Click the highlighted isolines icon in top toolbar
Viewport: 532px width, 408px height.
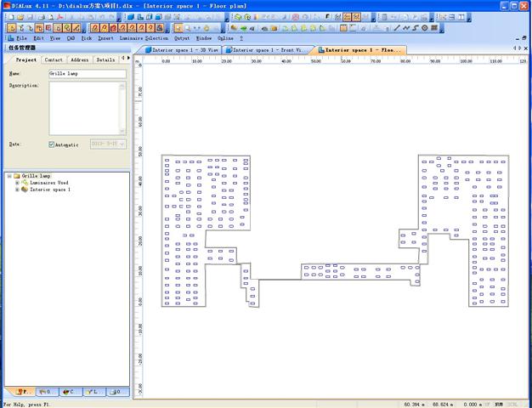coord(347,17)
